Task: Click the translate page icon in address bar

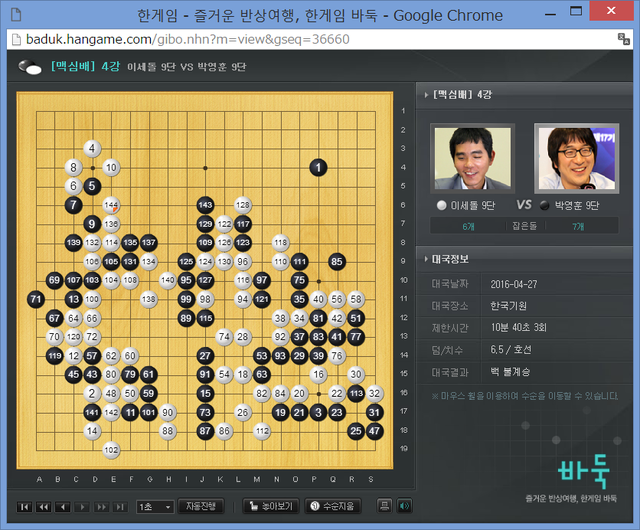Action: pyautogui.click(x=624, y=39)
